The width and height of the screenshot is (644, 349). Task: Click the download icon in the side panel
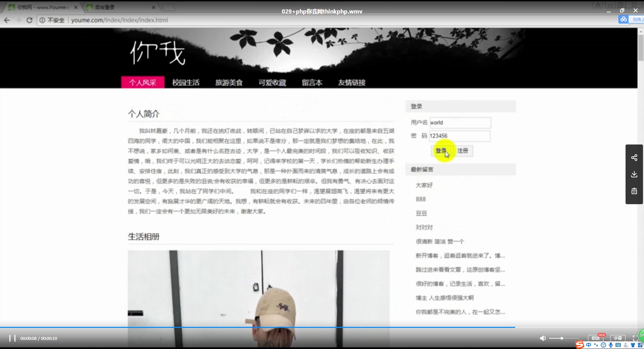634,174
